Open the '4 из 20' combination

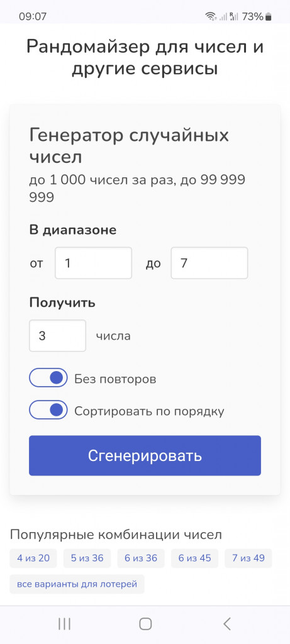pyautogui.click(x=33, y=558)
